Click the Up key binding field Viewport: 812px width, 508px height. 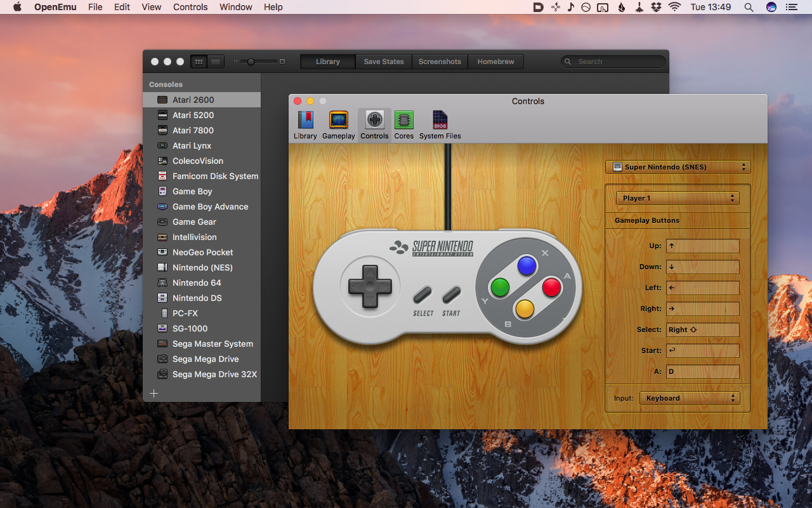(703, 246)
